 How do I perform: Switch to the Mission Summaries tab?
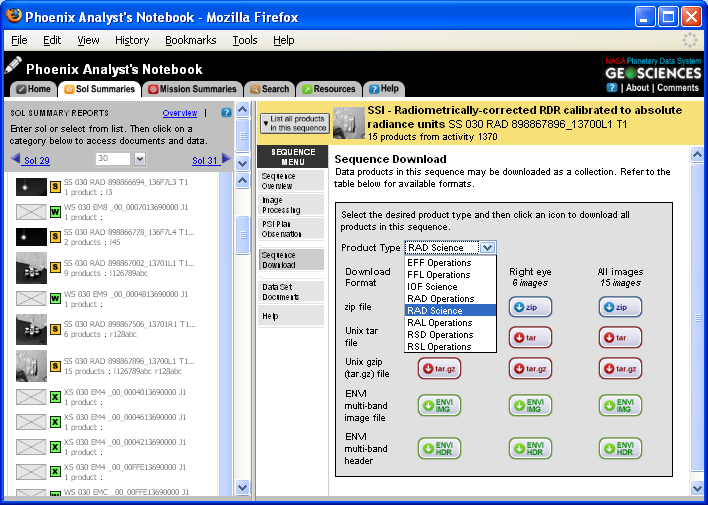point(192,89)
